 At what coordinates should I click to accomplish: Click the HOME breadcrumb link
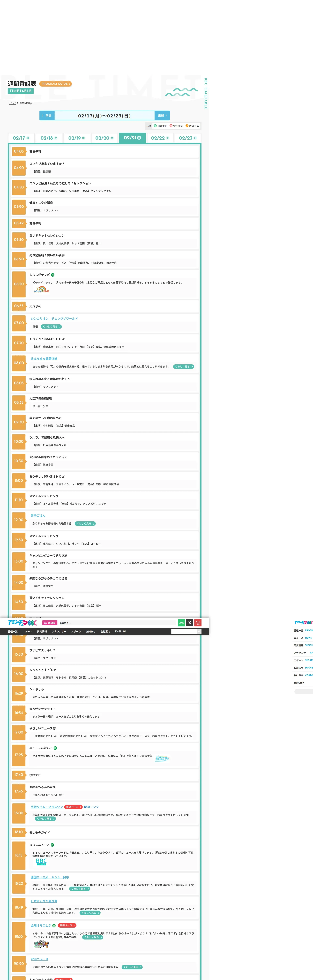click(x=12, y=103)
